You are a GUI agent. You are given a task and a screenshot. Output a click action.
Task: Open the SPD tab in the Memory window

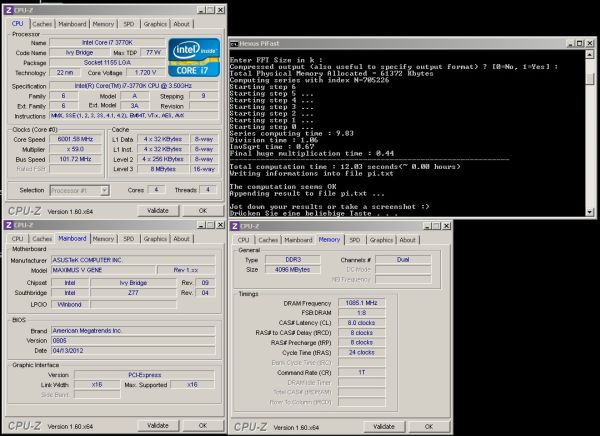[355, 240]
